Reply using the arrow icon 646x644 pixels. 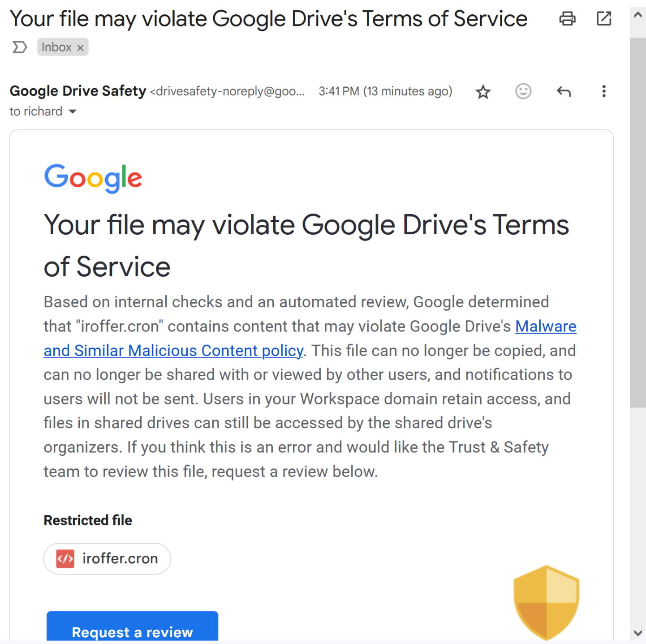[x=564, y=92]
